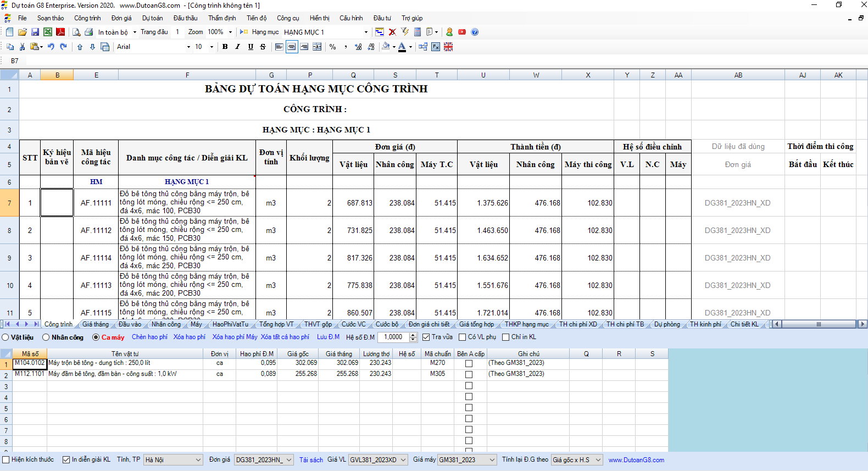Switch to the Giá tháng sheet tab
This screenshot has height=471, width=868.
point(96,324)
